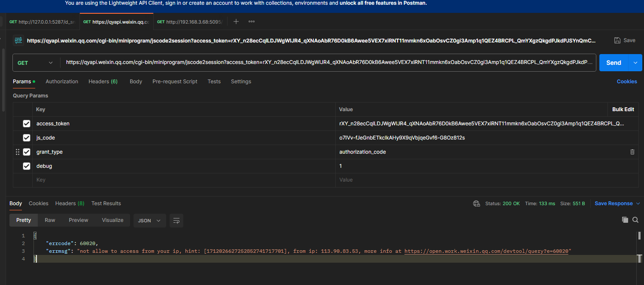Open the GET method dropdown
Image resolution: width=644 pixels, height=285 pixels.
[x=36, y=63]
